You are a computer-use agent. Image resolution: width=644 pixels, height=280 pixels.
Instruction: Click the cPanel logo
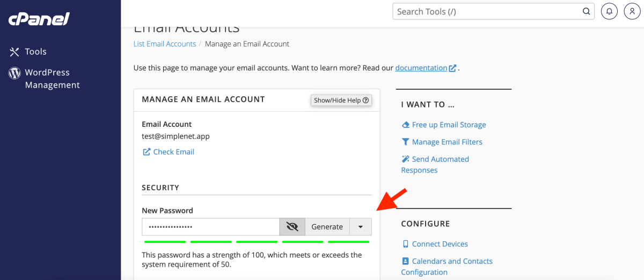click(39, 19)
